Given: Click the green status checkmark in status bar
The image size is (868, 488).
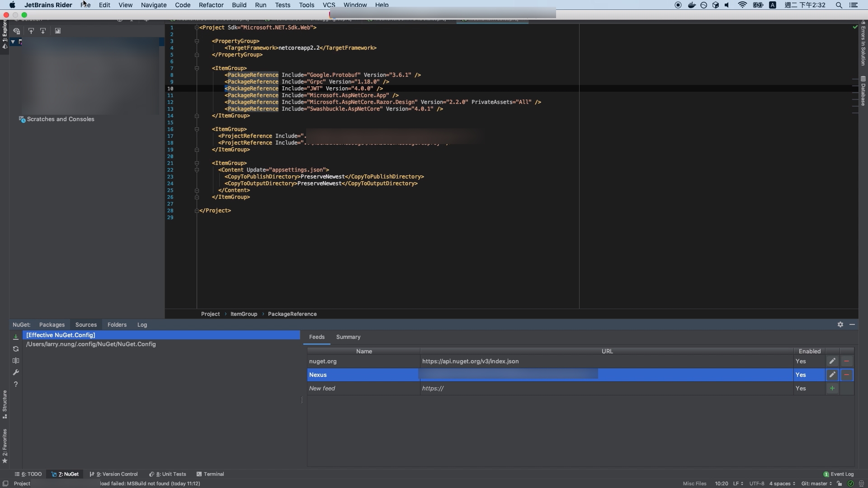Looking at the screenshot, I should [x=850, y=483].
